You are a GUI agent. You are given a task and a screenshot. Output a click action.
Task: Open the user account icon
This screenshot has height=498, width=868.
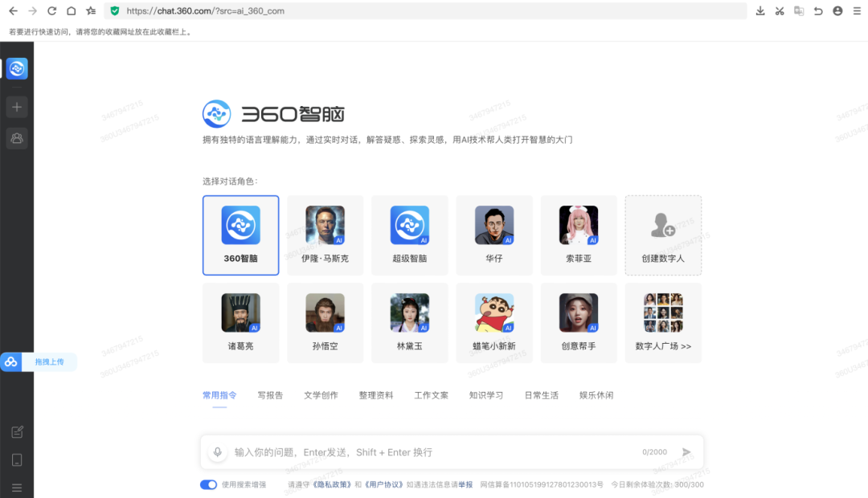tap(837, 11)
